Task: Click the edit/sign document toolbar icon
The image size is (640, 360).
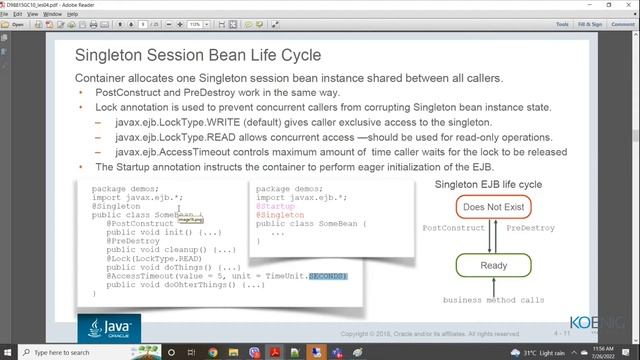Action: [60, 25]
